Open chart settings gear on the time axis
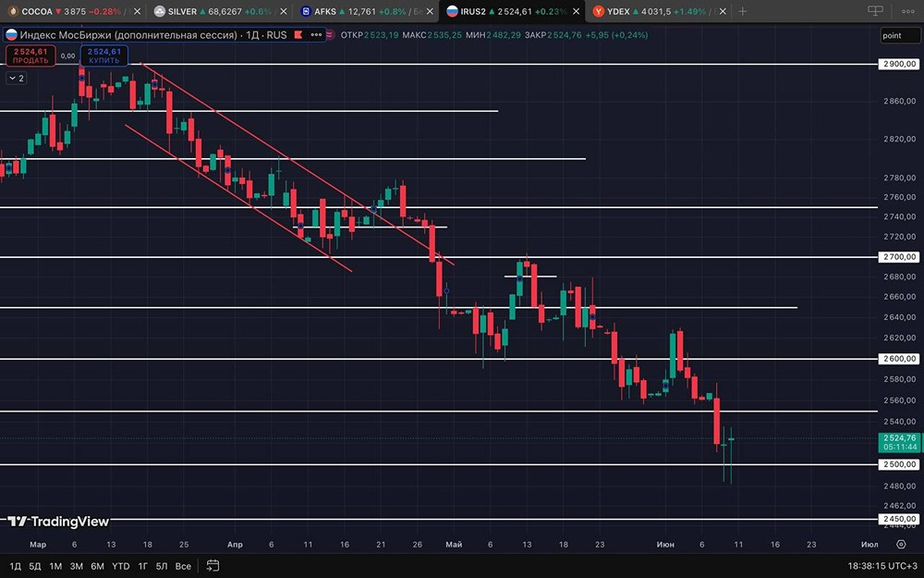This screenshot has height=578, width=924. 901,545
